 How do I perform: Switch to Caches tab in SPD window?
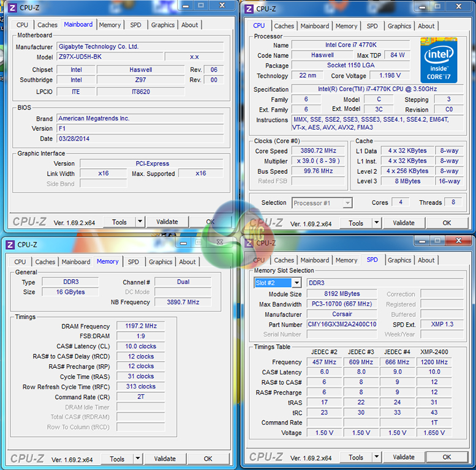pos(284,260)
